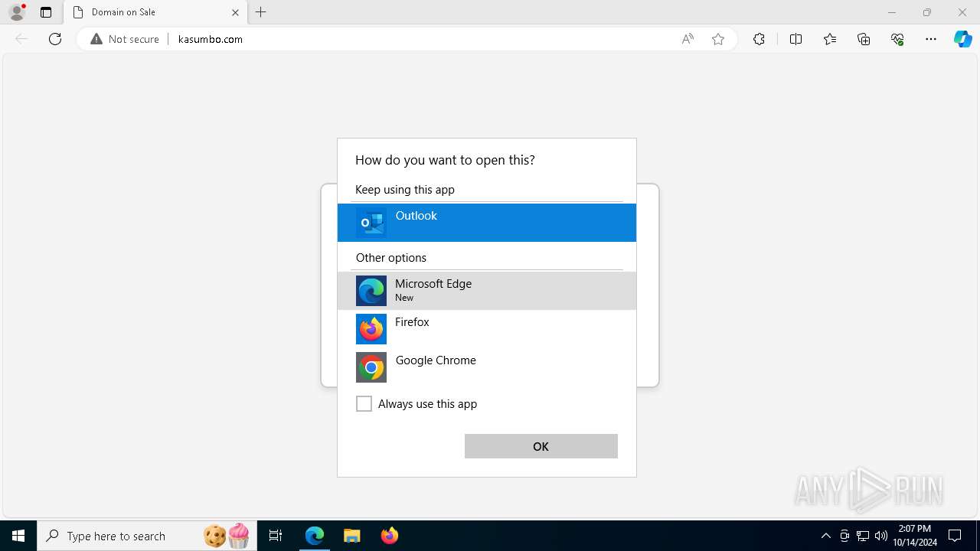Open the network status tray icon
The height and width of the screenshot is (551, 980).
coord(863,536)
